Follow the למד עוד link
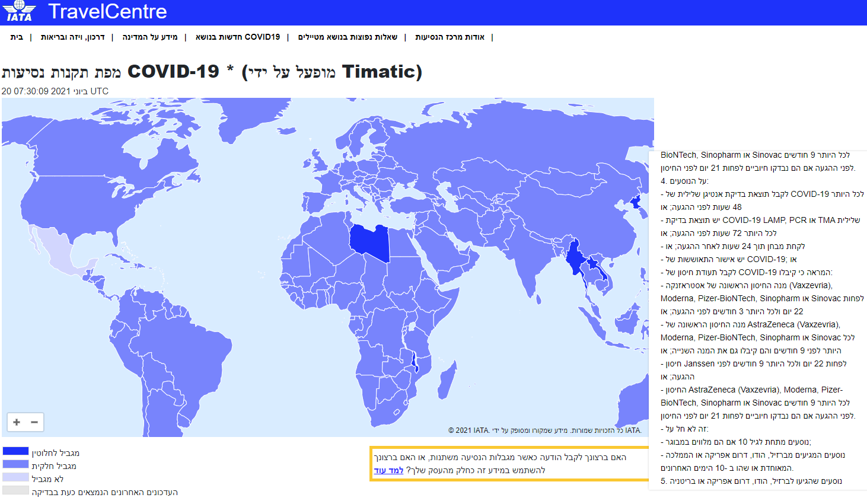Viewport: 867px width, 504px height. pyautogui.click(x=388, y=470)
